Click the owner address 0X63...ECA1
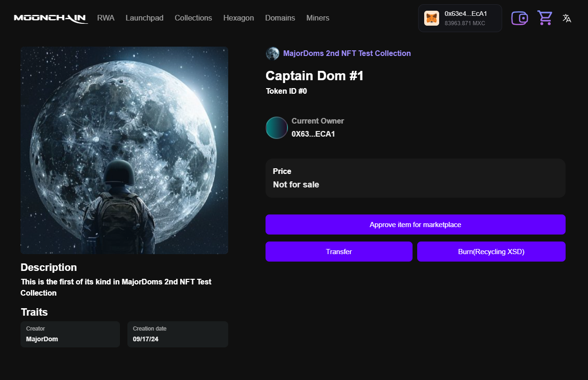Screen dimensions: 588x380 pos(313,134)
